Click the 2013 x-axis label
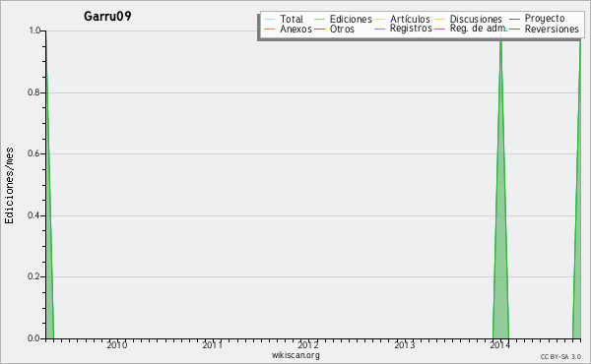Screen dimensions: 591x364 [x=405, y=344]
